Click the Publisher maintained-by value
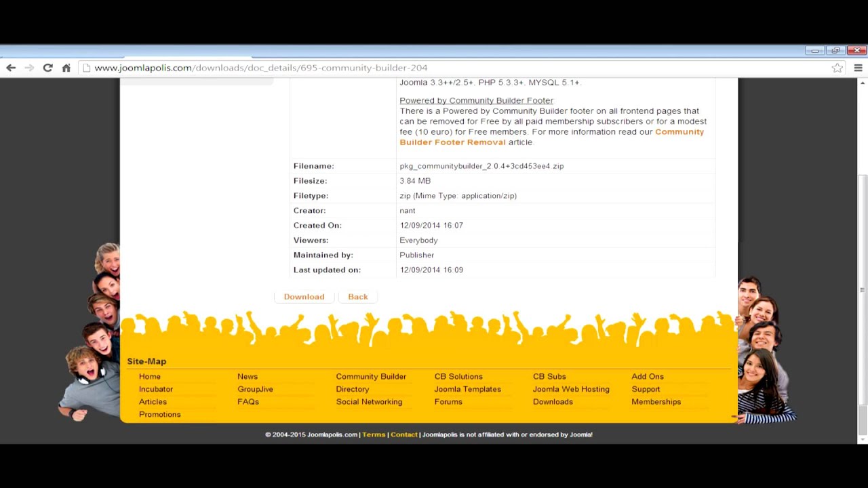The width and height of the screenshot is (868, 488). tap(417, 256)
